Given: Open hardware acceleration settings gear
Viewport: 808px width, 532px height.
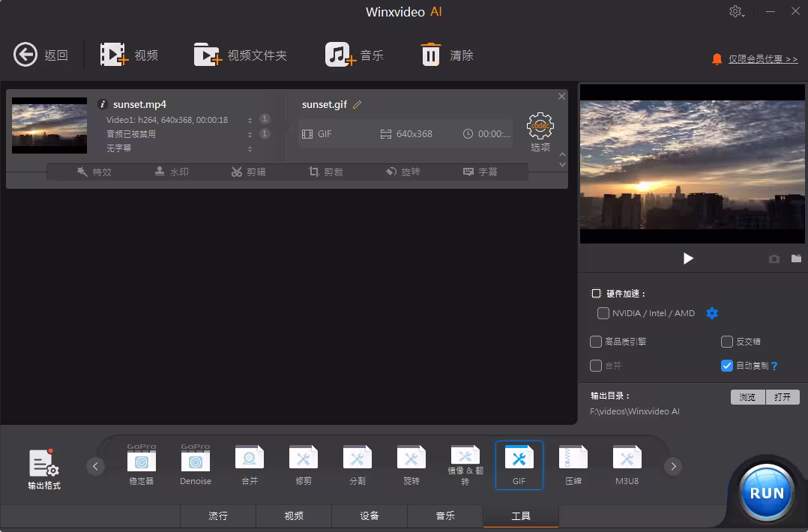Looking at the screenshot, I should pos(712,313).
